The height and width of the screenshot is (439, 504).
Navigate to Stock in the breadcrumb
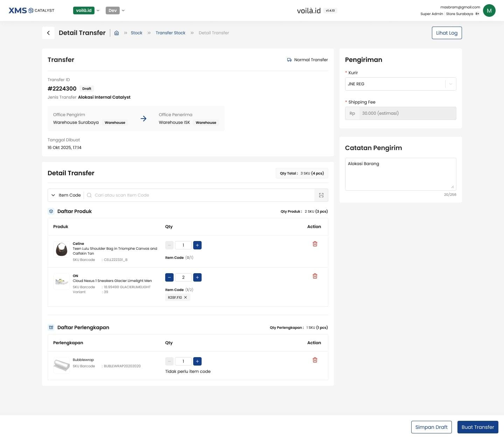pos(136,33)
